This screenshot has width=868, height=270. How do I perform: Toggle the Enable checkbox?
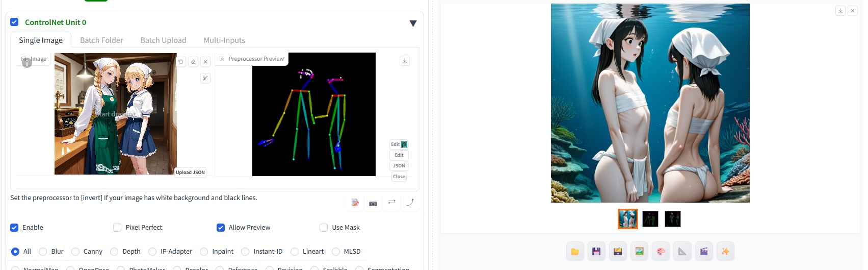pos(14,228)
